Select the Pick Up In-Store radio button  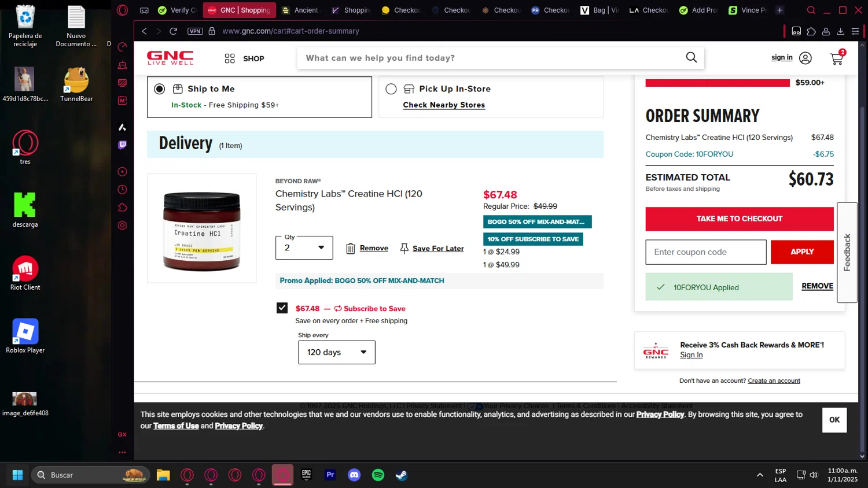pyautogui.click(x=391, y=89)
